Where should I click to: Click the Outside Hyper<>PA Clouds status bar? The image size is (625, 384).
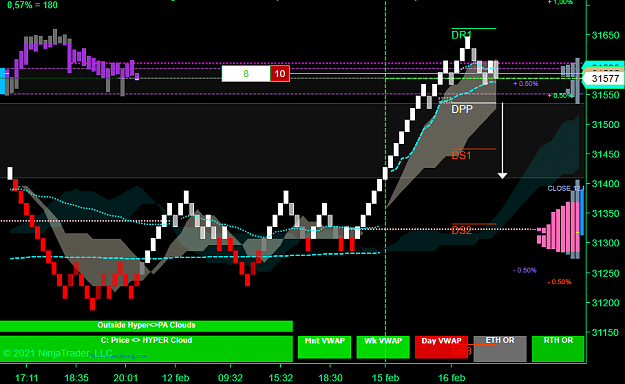(146, 326)
